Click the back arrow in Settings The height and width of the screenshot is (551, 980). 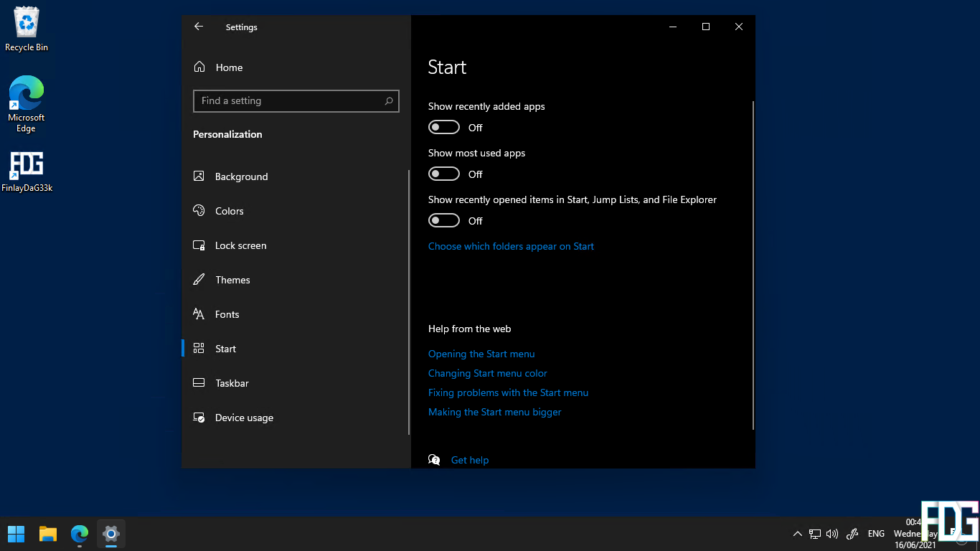(x=199, y=27)
